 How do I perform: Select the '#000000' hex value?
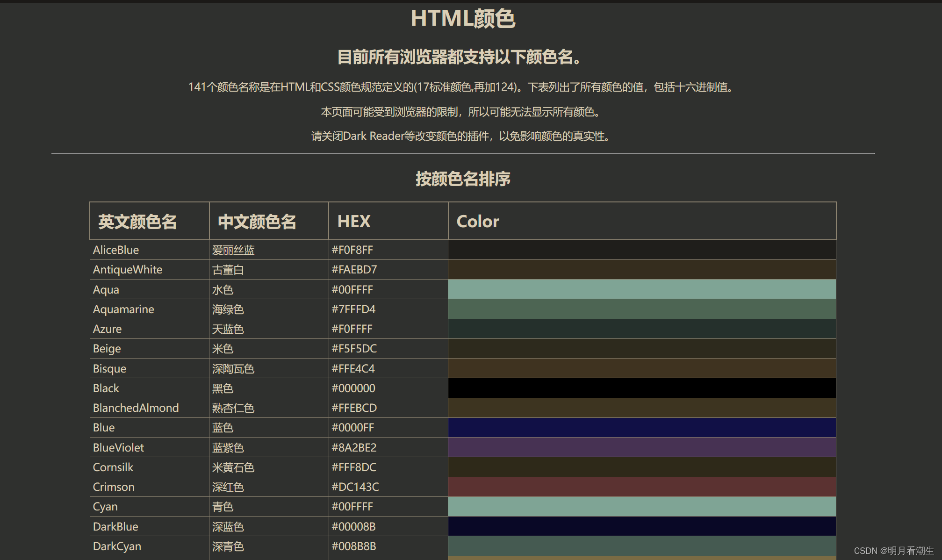[353, 388]
